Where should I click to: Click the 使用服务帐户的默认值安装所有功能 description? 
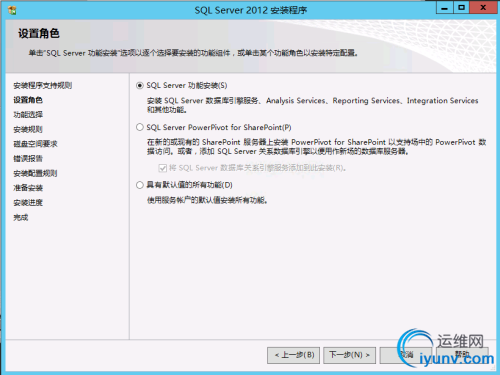click(x=207, y=200)
